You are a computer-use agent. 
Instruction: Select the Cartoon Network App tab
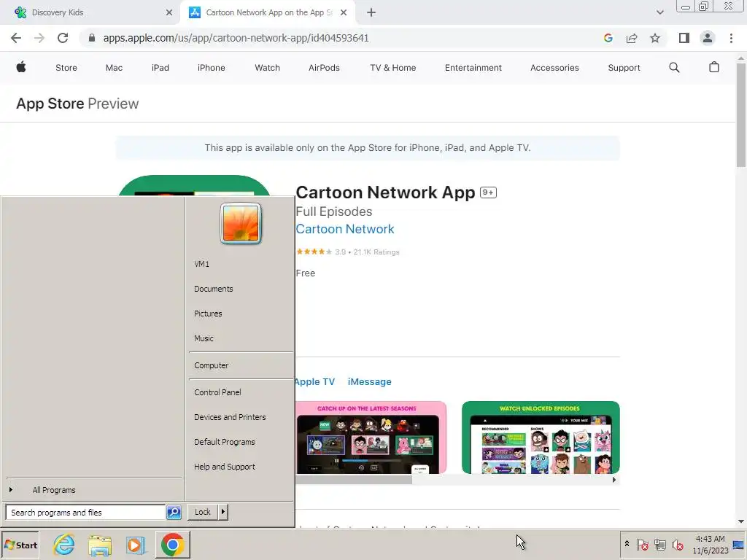(267, 12)
